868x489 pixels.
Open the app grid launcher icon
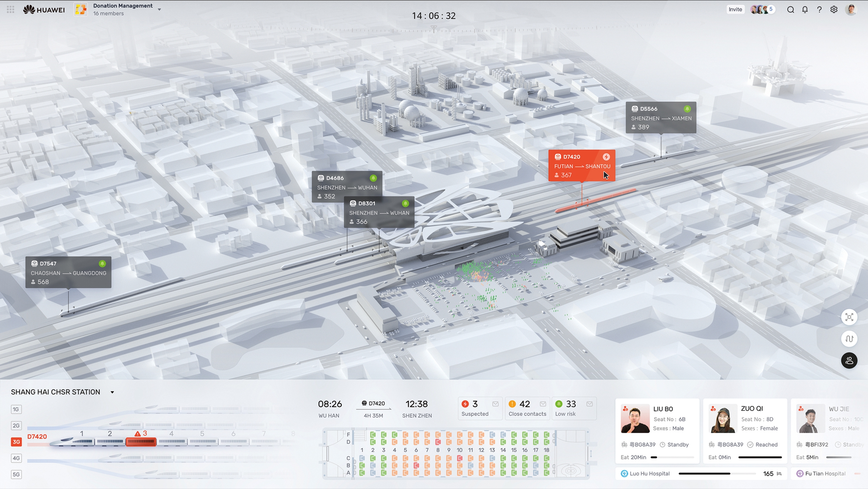10,9
